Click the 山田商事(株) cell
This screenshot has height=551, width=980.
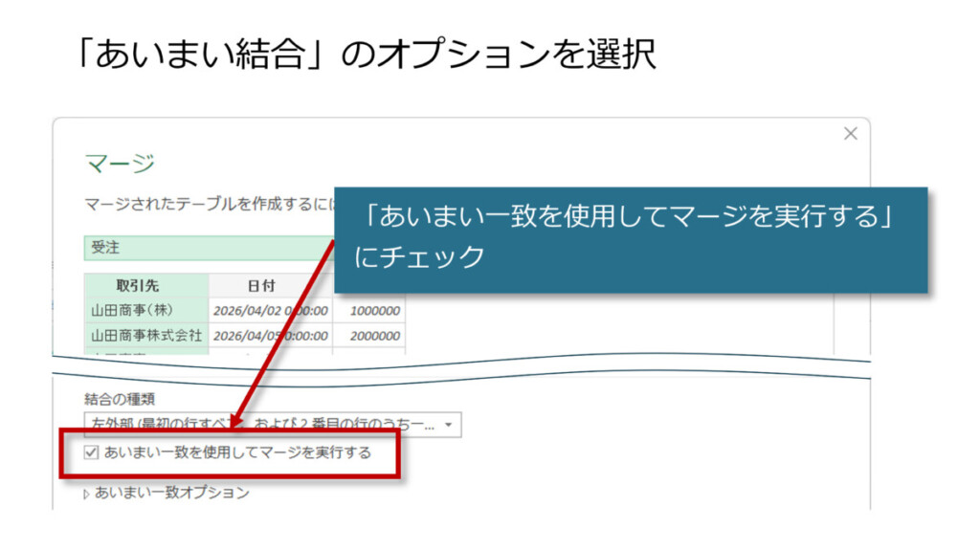(146, 310)
